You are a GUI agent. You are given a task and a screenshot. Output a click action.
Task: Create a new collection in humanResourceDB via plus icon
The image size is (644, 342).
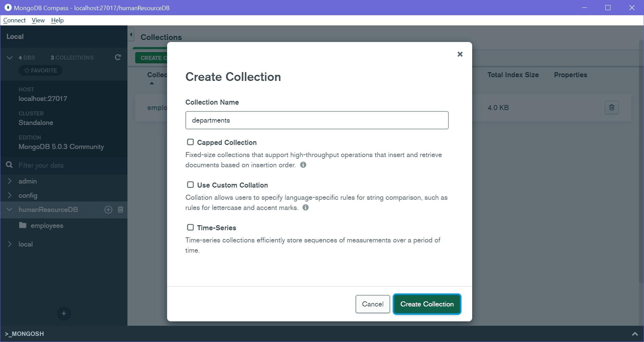[x=108, y=210]
